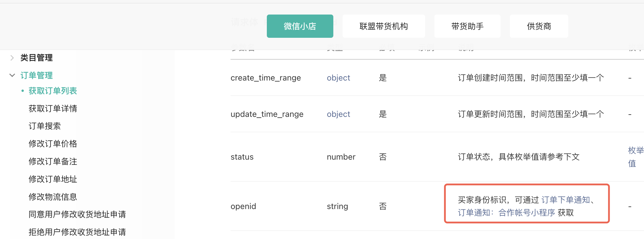The width and height of the screenshot is (644, 239).
Task: Select 是 in the create_time_range row
Action: tap(383, 78)
